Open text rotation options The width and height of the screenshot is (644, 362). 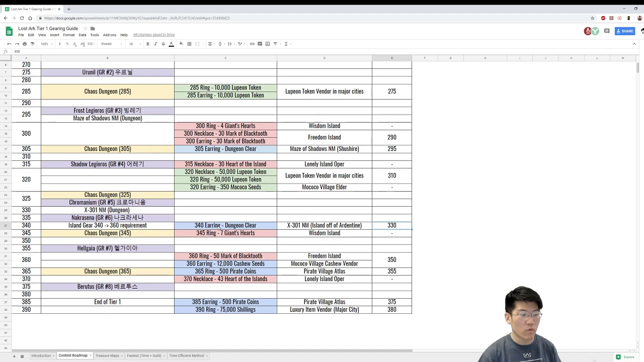[240, 44]
